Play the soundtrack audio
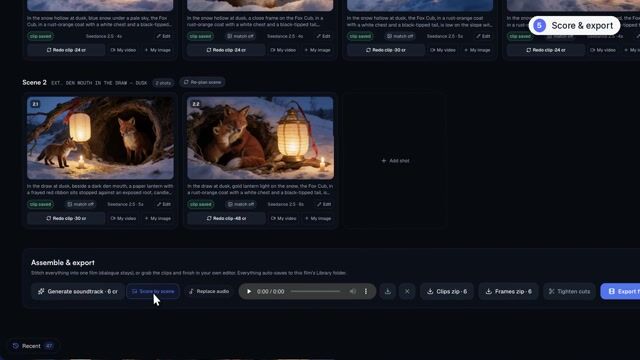 249,291
